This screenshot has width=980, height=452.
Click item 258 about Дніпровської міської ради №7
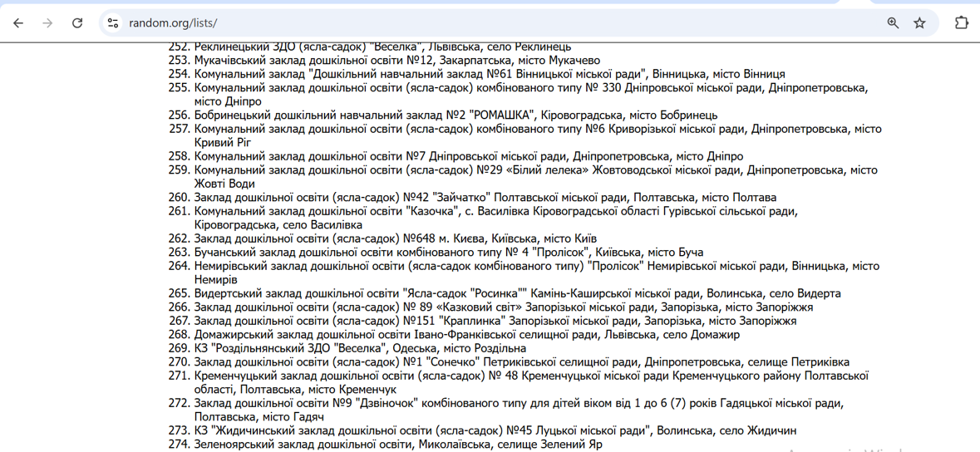[x=469, y=156]
